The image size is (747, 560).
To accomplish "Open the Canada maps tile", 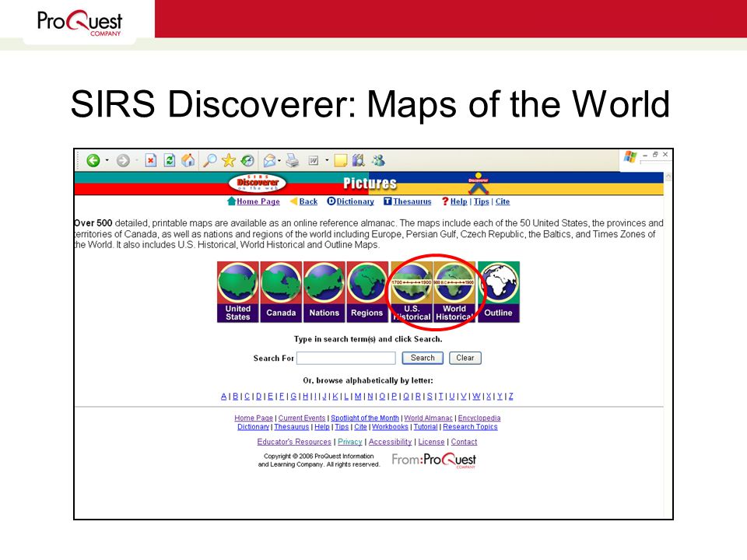I will click(x=281, y=292).
